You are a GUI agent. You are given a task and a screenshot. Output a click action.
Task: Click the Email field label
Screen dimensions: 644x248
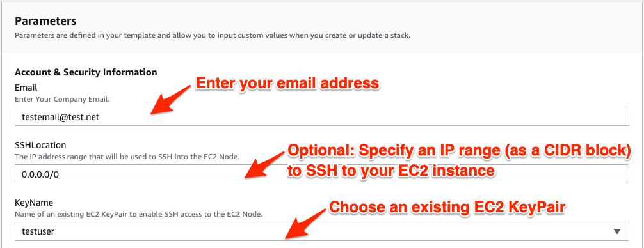coord(26,88)
